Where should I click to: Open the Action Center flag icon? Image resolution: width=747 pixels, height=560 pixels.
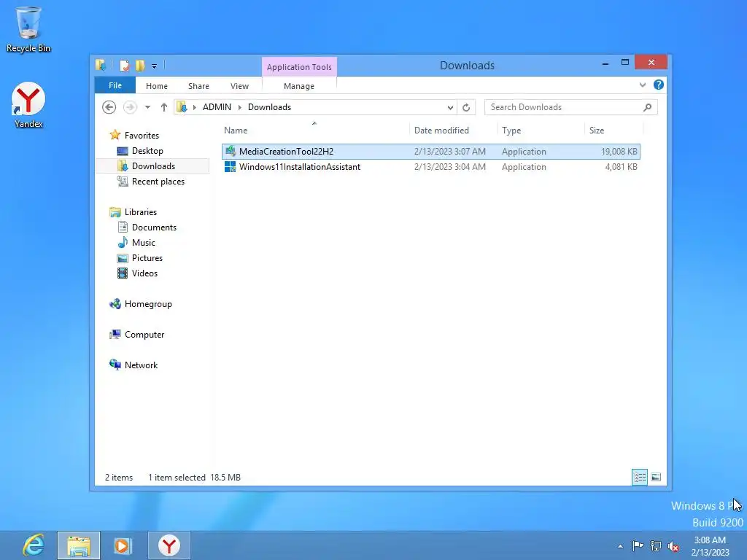point(638,545)
